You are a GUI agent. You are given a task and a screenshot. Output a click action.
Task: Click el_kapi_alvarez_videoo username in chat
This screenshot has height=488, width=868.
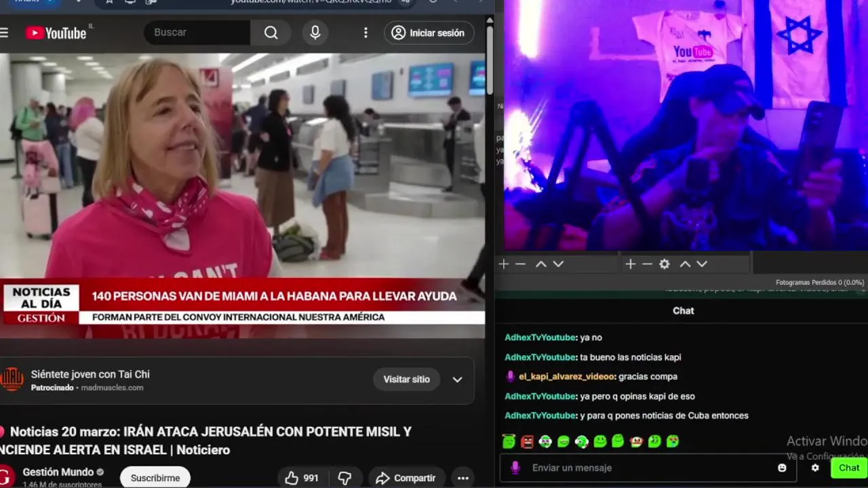[x=567, y=377]
